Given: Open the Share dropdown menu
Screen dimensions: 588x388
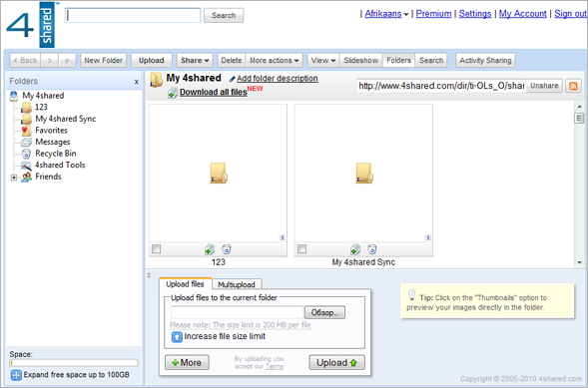Looking at the screenshot, I should click(195, 60).
